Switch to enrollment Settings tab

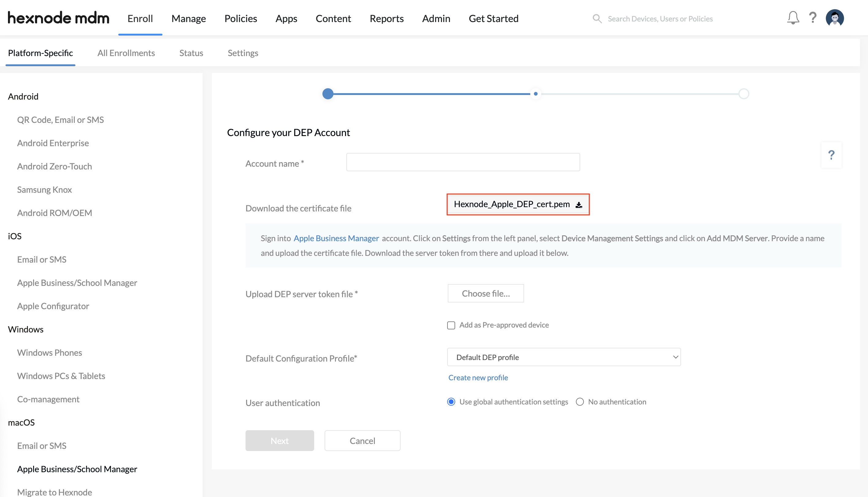pyautogui.click(x=243, y=53)
